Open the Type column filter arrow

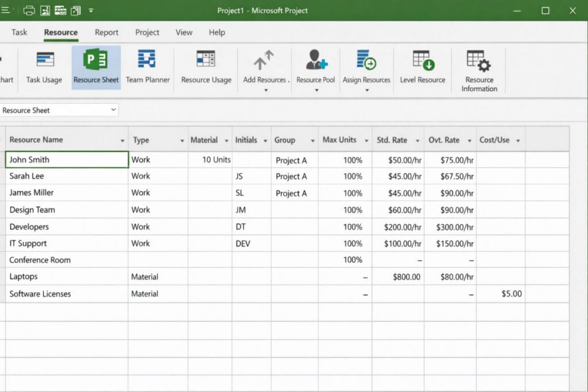tap(182, 141)
